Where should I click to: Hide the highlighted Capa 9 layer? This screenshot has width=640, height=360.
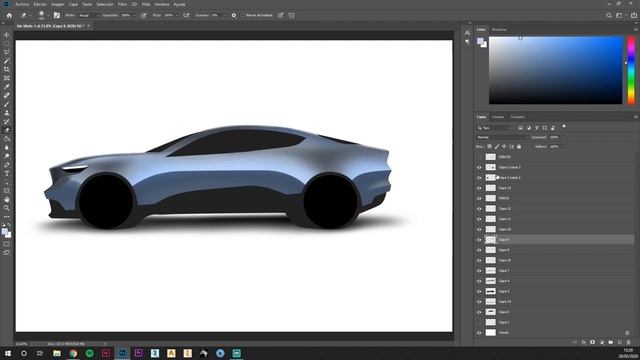click(479, 240)
